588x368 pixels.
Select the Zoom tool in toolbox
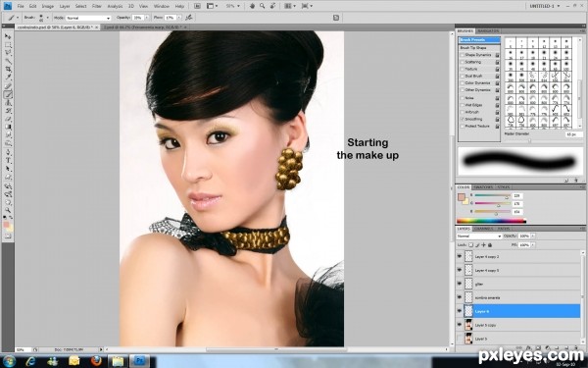click(x=8, y=210)
